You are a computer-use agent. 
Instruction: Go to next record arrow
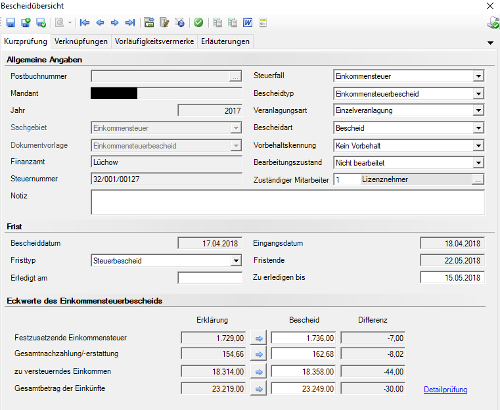click(114, 23)
